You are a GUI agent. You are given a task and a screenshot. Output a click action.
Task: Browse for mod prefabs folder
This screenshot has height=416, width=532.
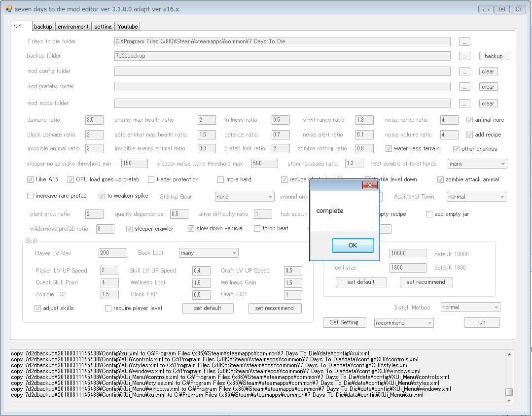coord(464,87)
